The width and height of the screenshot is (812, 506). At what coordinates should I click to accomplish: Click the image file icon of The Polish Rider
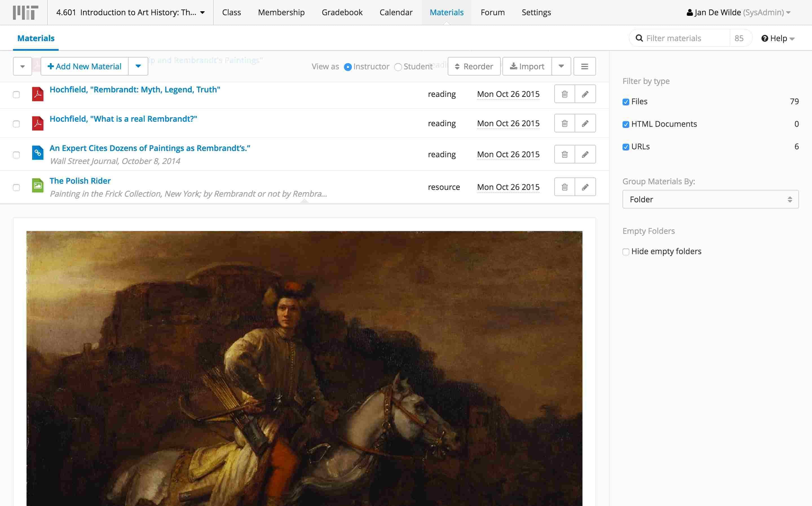point(37,185)
